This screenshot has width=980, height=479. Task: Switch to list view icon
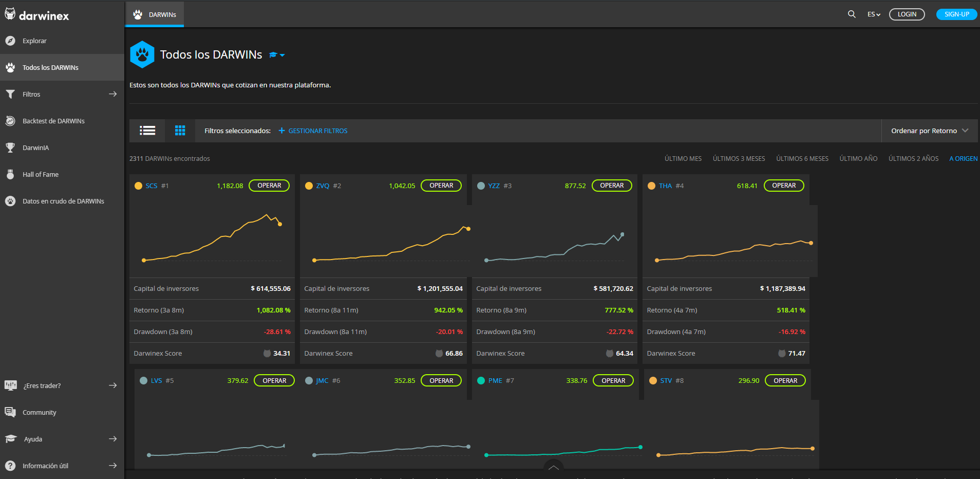147,131
